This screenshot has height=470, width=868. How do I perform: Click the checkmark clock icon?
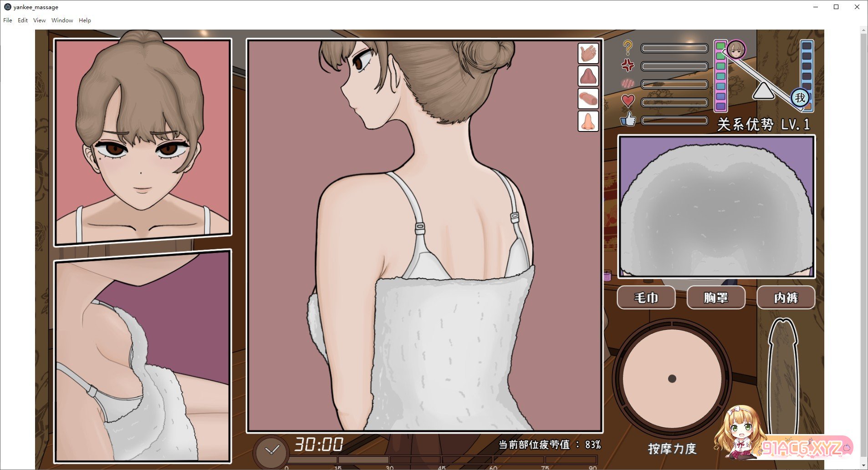(x=272, y=451)
